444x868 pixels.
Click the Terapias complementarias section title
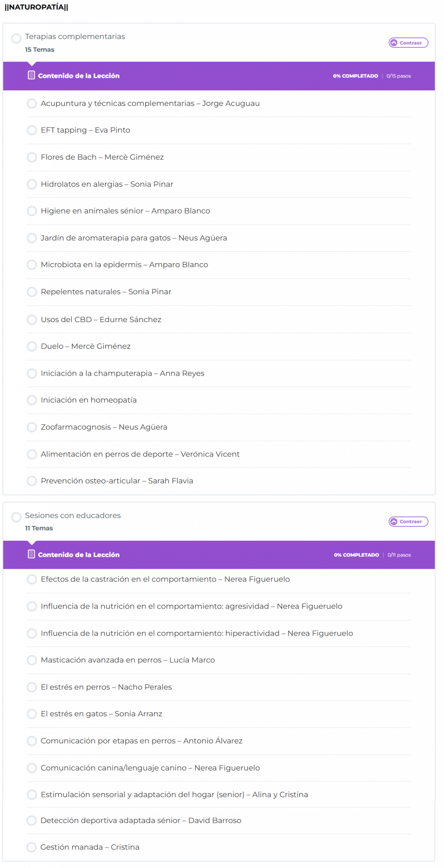[75, 36]
